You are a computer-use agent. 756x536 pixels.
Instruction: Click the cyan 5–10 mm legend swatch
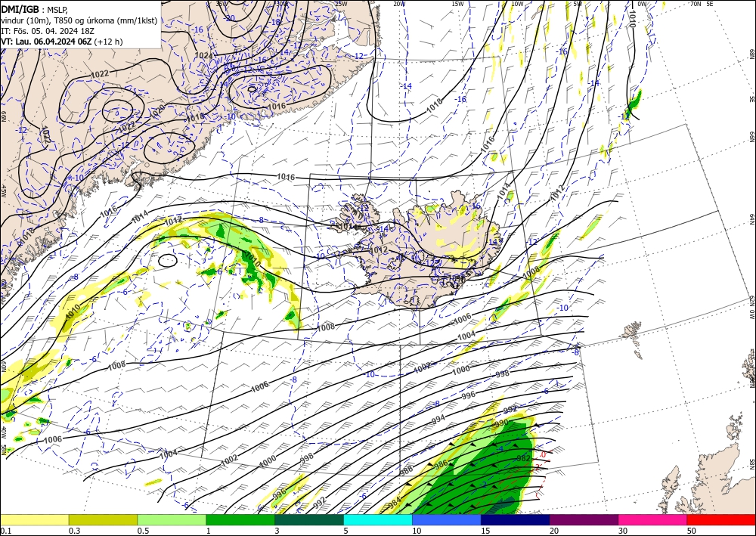(378, 519)
